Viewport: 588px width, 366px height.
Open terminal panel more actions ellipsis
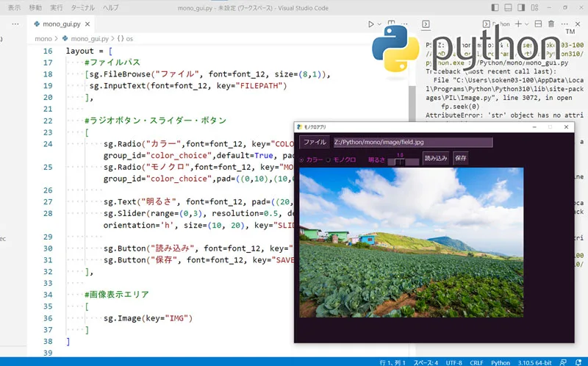564,24
